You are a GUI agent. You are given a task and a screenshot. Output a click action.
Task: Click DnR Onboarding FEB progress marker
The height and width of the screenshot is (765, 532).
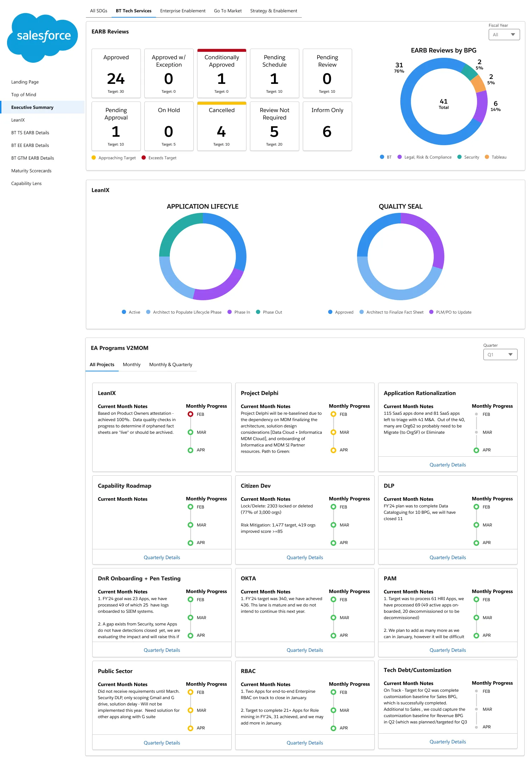tap(190, 600)
